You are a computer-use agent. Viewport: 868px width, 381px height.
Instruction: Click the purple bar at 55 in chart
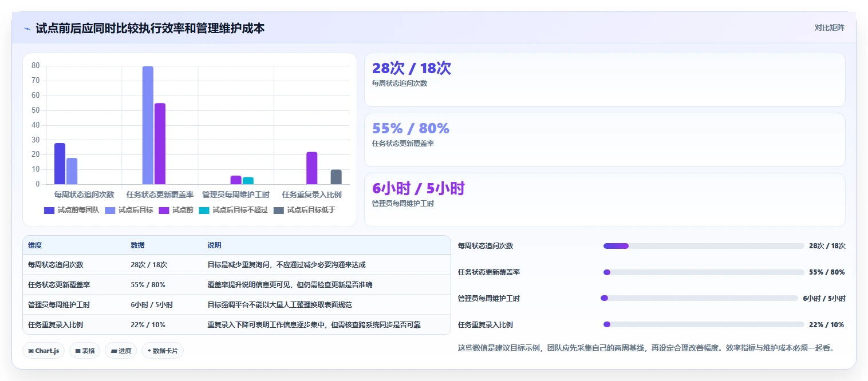160,144
